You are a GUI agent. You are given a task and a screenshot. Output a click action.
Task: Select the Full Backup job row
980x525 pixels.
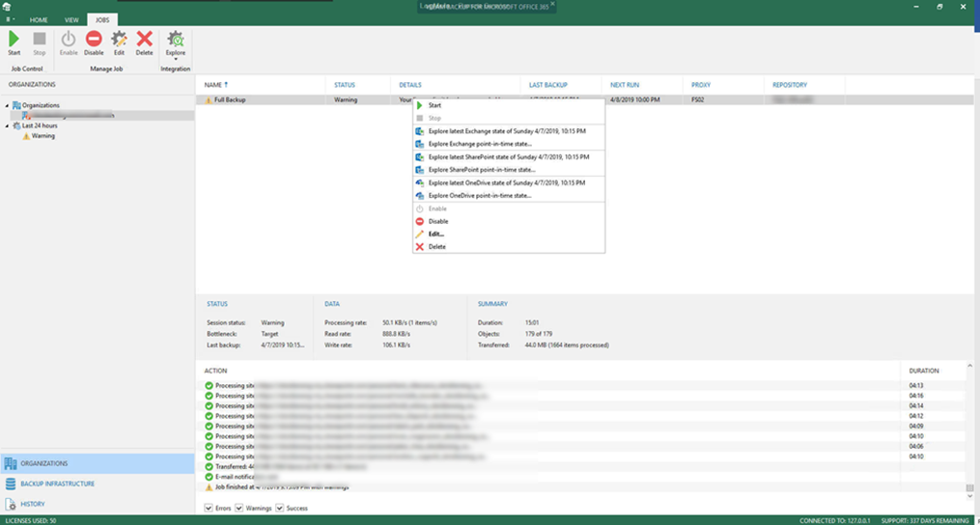click(x=584, y=100)
